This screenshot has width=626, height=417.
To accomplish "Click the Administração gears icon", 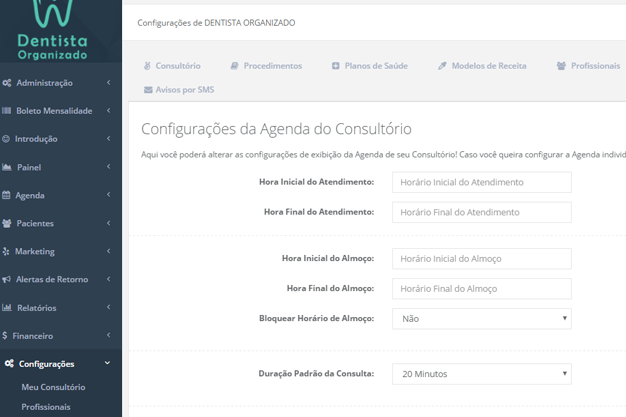I will click(x=7, y=83).
